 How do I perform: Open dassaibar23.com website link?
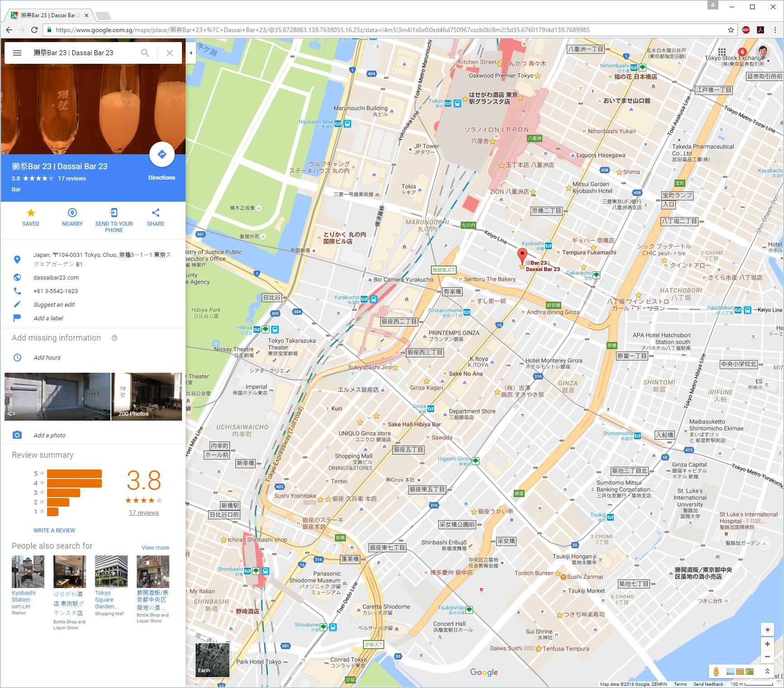pos(56,278)
